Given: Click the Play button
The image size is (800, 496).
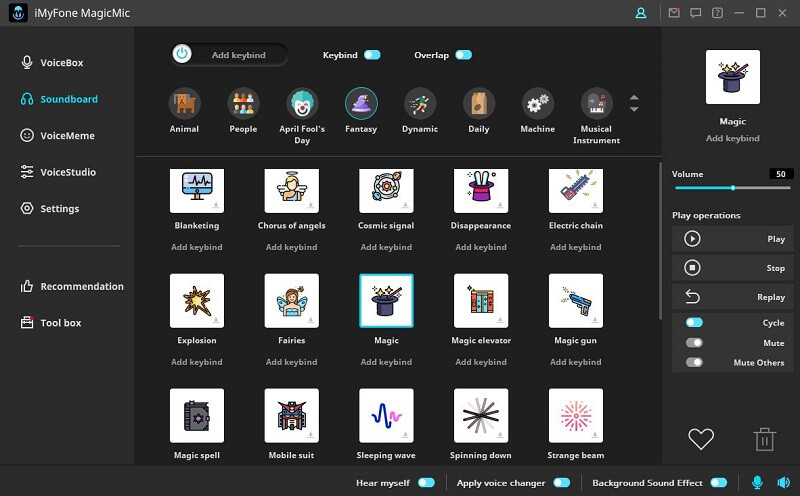Looking at the screenshot, I should pos(733,239).
